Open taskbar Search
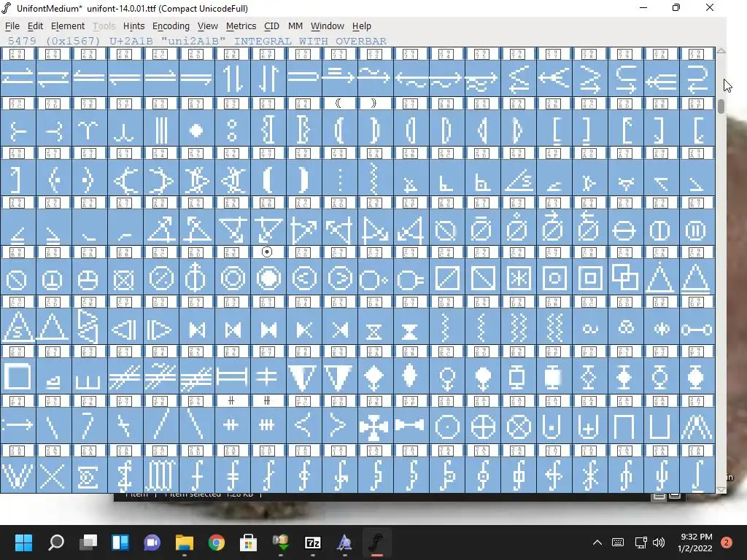Image resolution: width=747 pixels, height=560 pixels. (56, 542)
